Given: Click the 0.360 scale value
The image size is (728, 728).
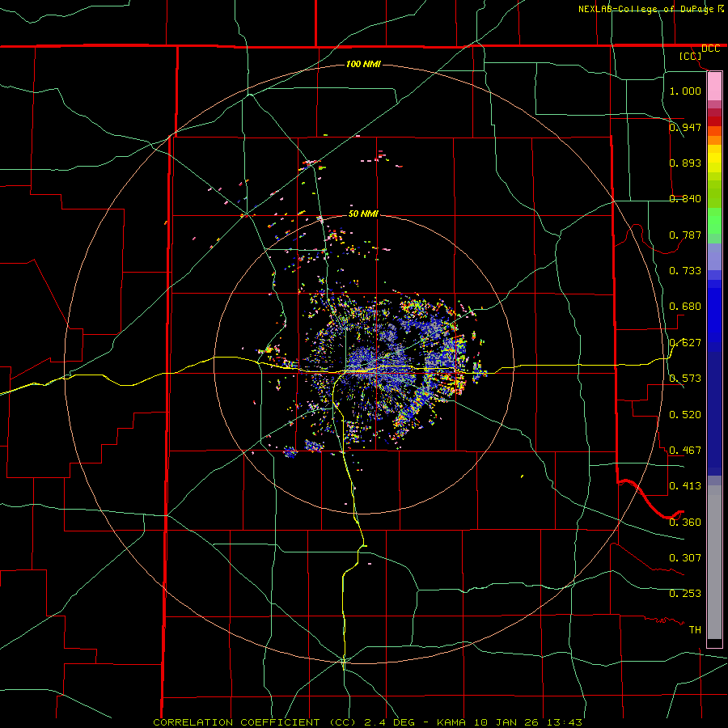Looking at the screenshot, I should pos(685,522).
